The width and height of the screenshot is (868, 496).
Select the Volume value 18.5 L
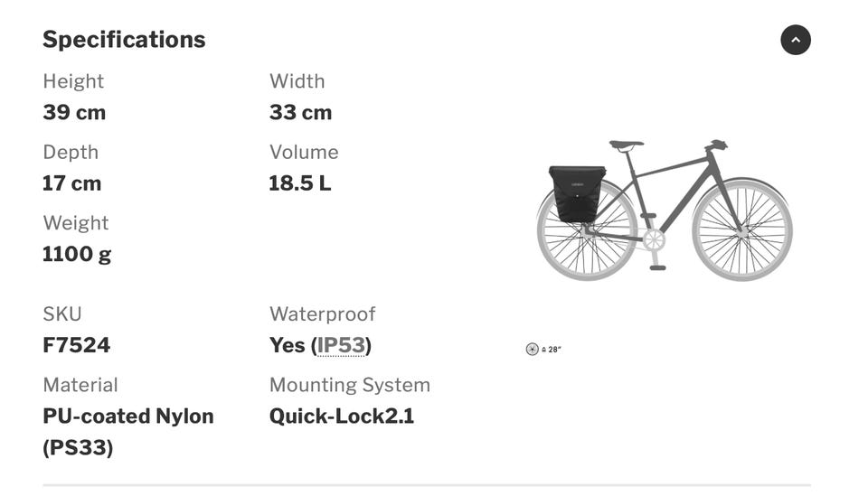[299, 183]
